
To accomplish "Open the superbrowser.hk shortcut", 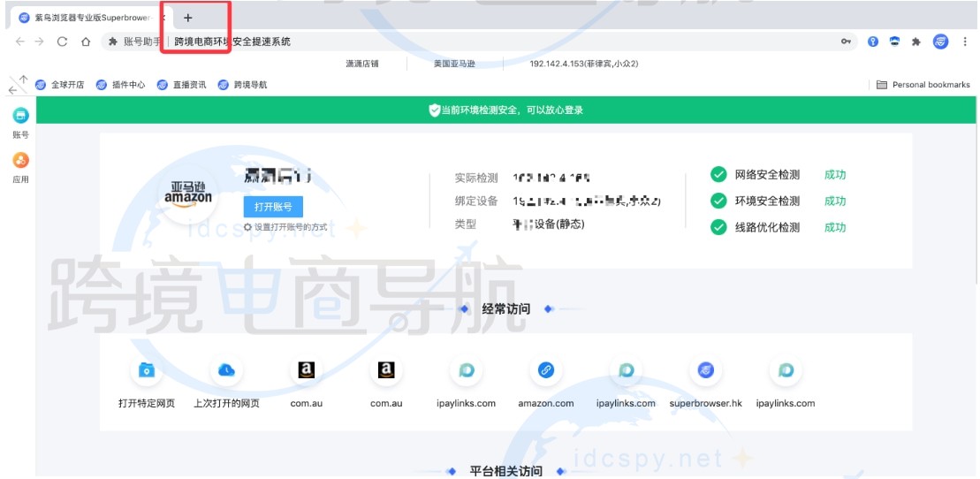I will (x=706, y=371).
